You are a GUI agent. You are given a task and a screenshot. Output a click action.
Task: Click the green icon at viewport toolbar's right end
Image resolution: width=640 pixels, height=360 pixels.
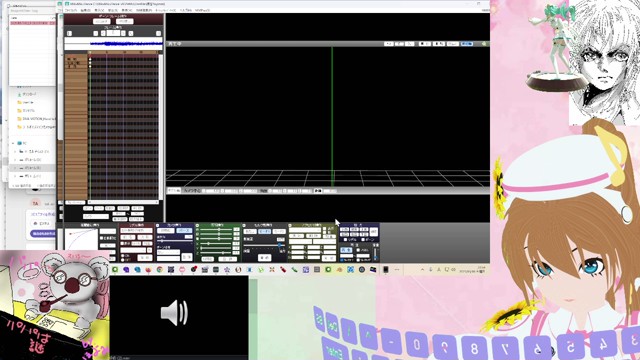[x=484, y=44]
